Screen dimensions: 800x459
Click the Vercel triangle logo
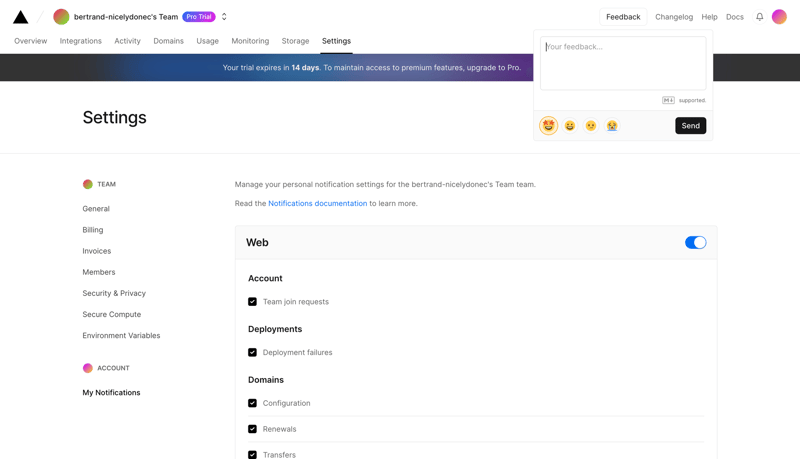20,17
